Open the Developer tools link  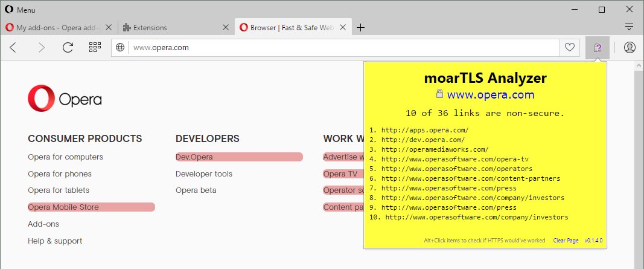tap(204, 174)
